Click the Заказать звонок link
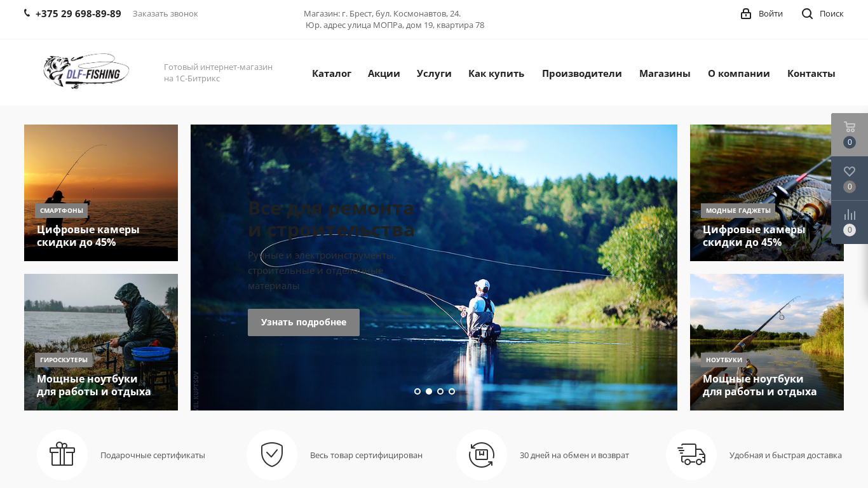The height and width of the screenshot is (488, 868). point(165,13)
